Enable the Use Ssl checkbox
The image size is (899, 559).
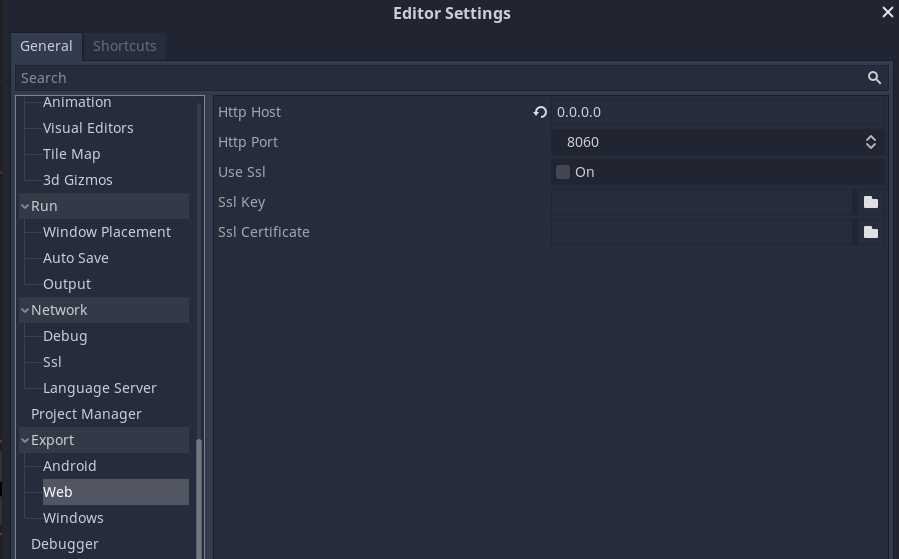pyautogui.click(x=563, y=172)
